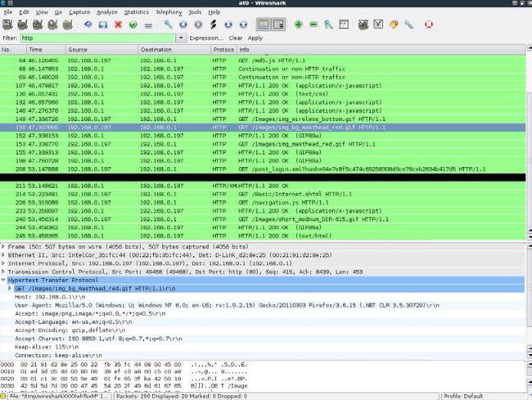Sort packets by the Time column header
This screenshot has height=400, width=532.
[x=46, y=50]
